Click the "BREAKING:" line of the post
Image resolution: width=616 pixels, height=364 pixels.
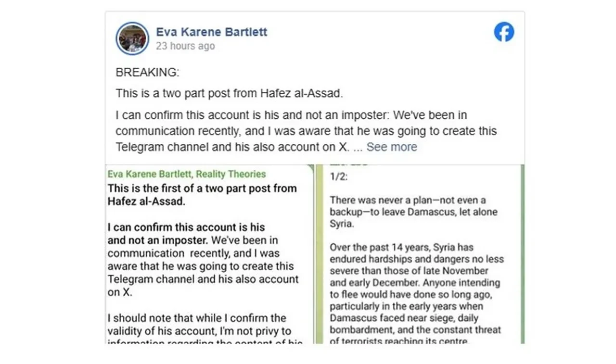pos(147,73)
